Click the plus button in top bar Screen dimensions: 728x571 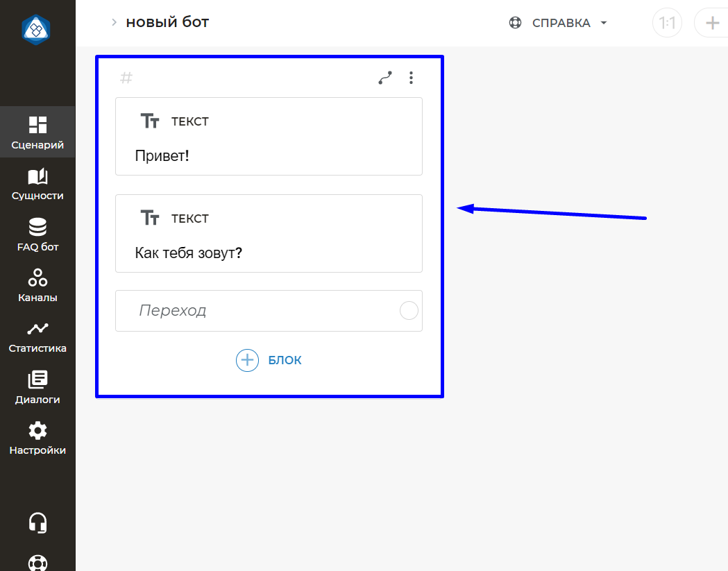[712, 24]
